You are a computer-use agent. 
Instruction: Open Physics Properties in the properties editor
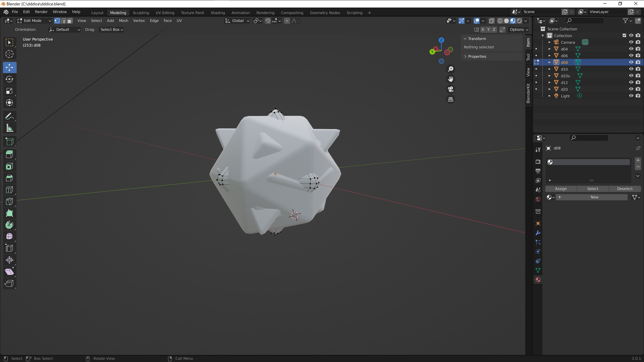point(538,252)
